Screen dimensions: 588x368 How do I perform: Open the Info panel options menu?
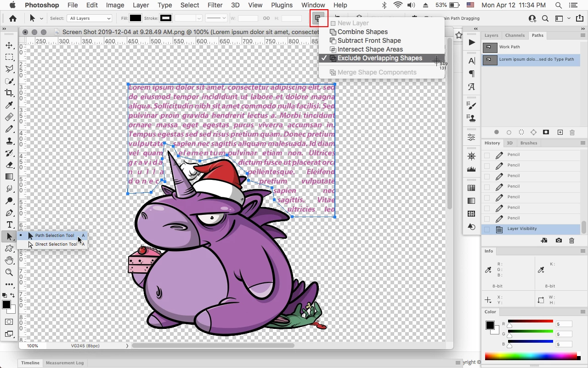[583, 251]
